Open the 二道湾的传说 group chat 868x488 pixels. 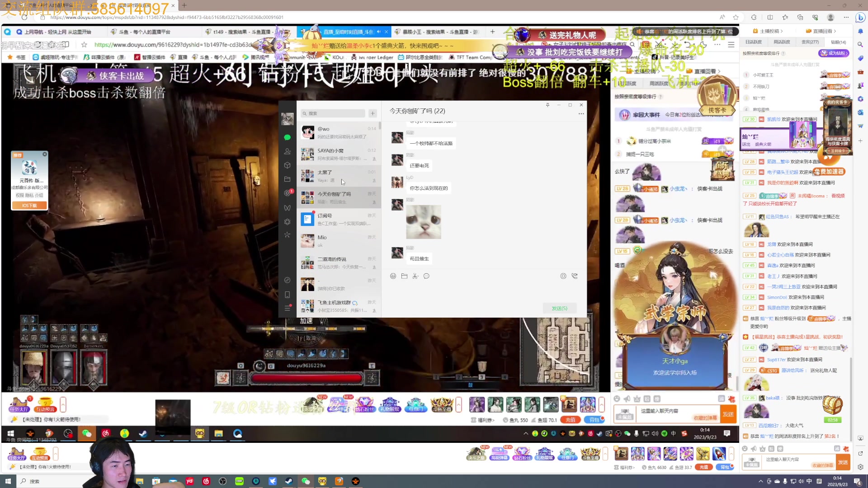(x=339, y=263)
